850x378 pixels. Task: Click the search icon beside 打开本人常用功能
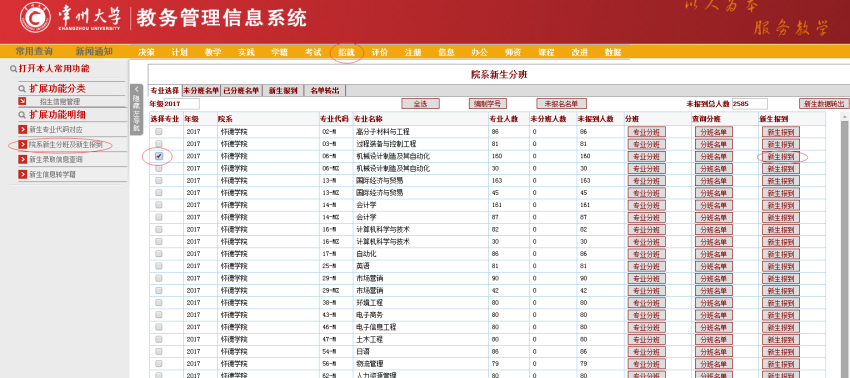tap(13, 69)
